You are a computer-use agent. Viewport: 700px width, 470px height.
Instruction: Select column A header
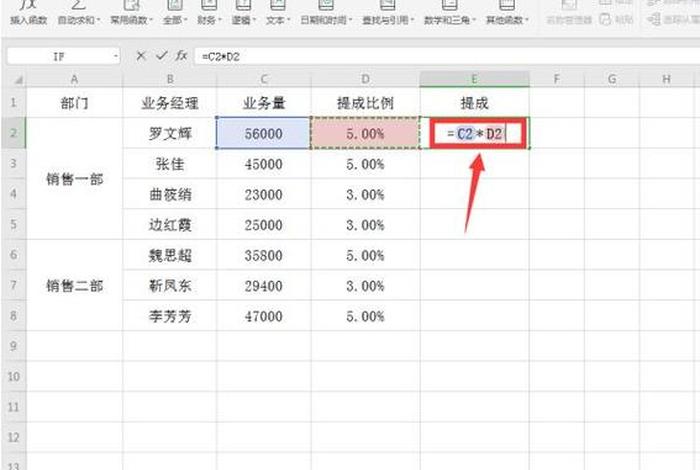pyautogui.click(x=74, y=79)
